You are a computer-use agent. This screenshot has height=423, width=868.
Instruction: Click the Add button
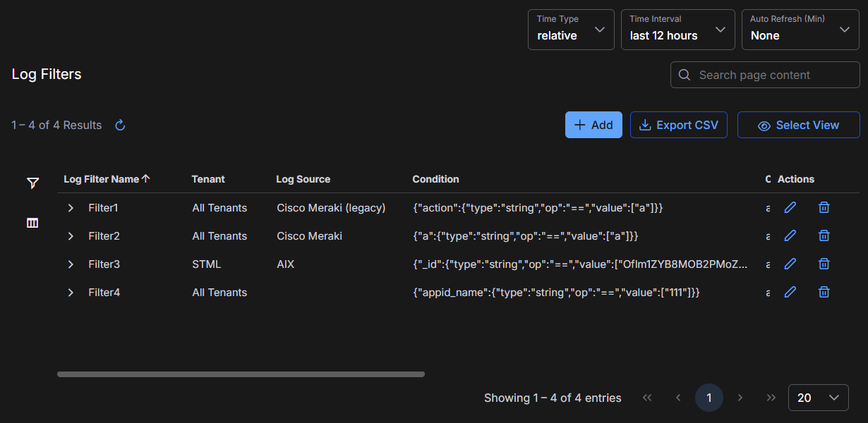(593, 125)
